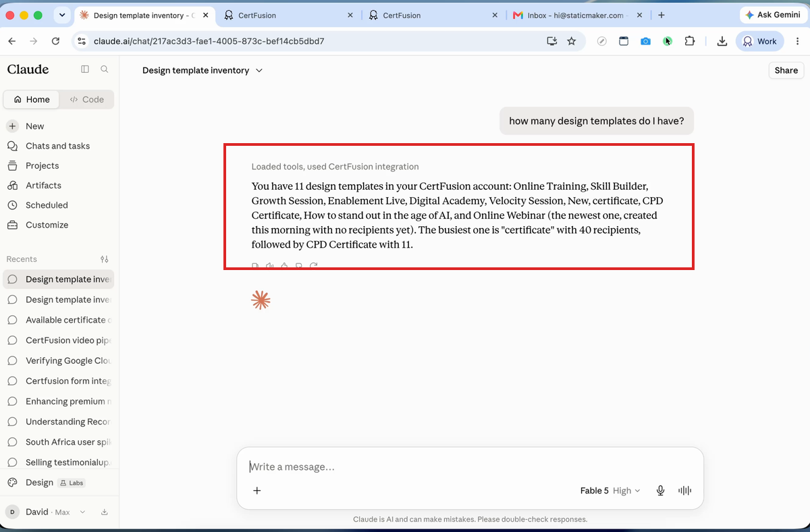The height and width of the screenshot is (532, 810).
Task: Open the Certfusion form integration chat
Action: point(59,381)
